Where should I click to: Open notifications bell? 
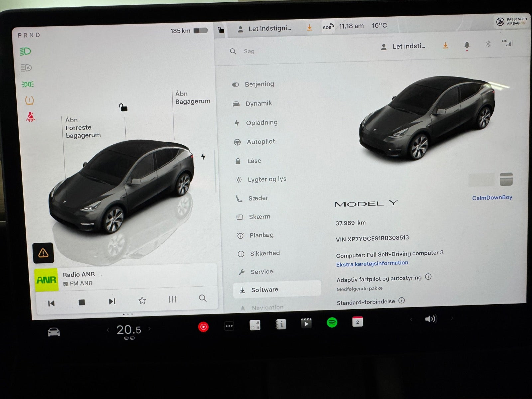(x=467, y=45)
